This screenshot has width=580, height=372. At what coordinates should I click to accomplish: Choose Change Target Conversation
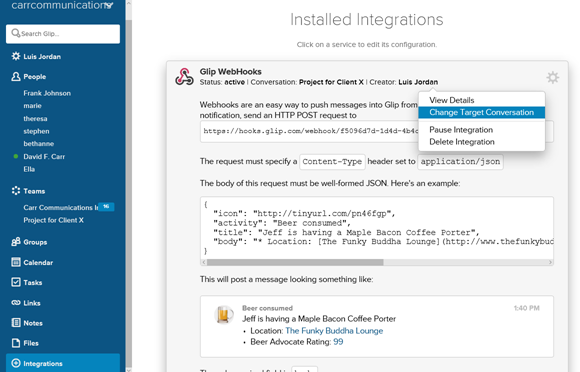point(482,112)
